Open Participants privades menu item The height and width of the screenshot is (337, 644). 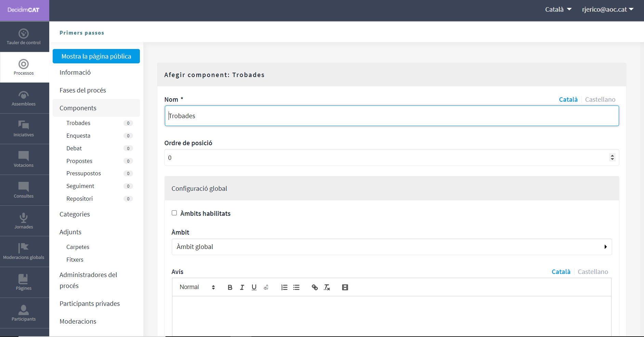(x=90, y=303)
